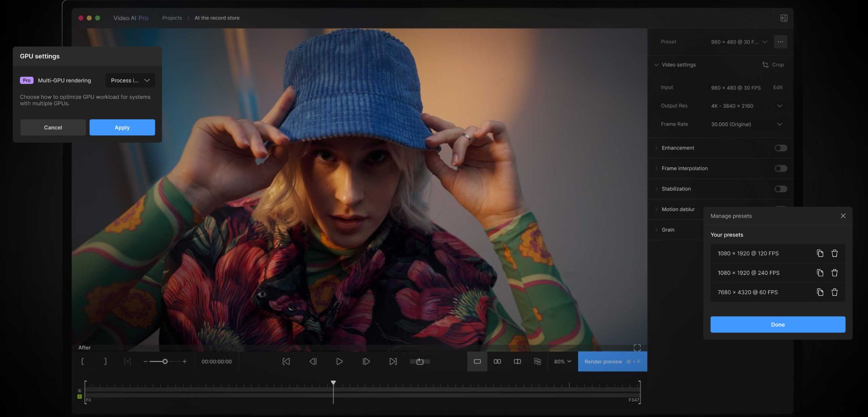The height and width of the screenshot is (417, 868).
Task: Enable the Enhancement toggle
Action: (780, 148)
